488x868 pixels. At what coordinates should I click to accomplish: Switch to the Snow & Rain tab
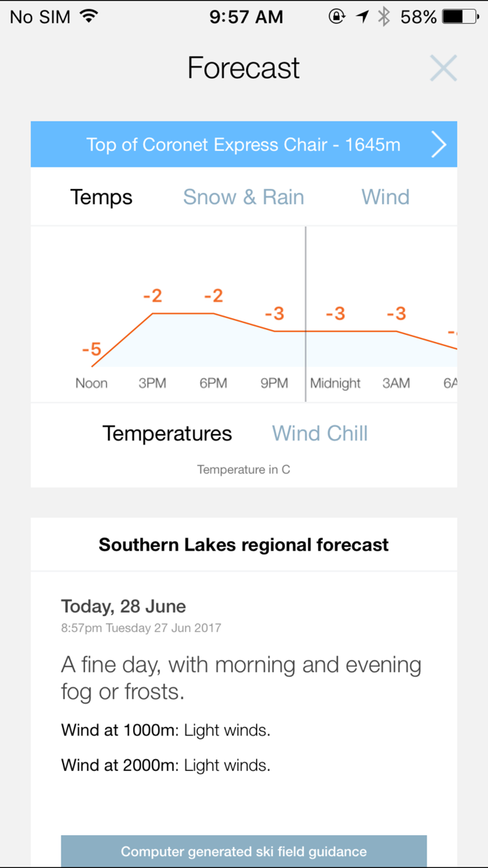243,197
